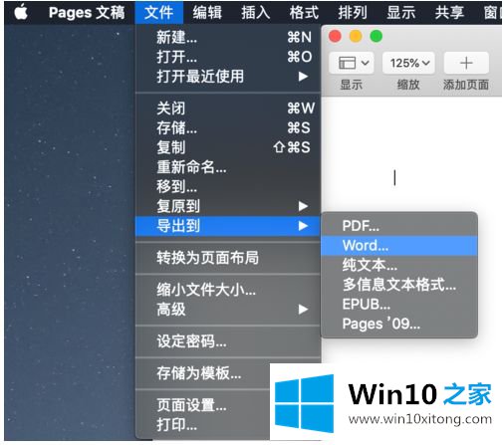The height and width of the screenshot is (445, 504).
Task: Choose EPUB... export option
Action: pos(399,305)
